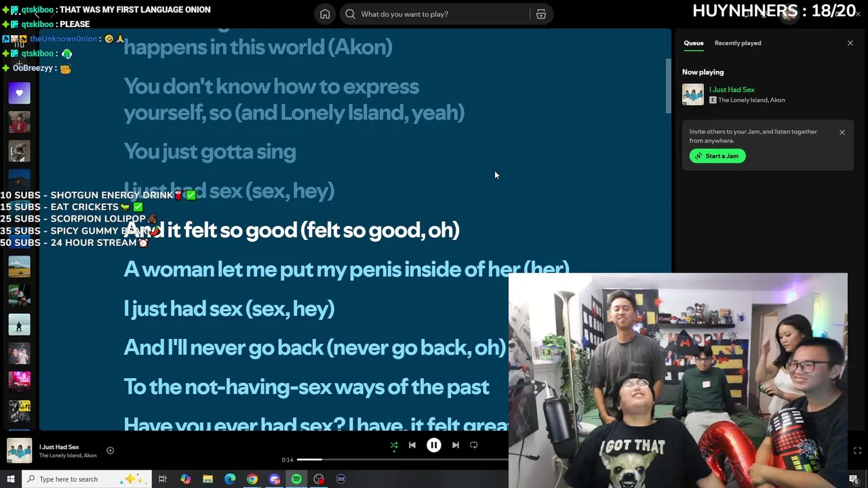Jump to lyric 'You just gotta sing'
This screenshot has height=488, width=868.
click(210, 152)
